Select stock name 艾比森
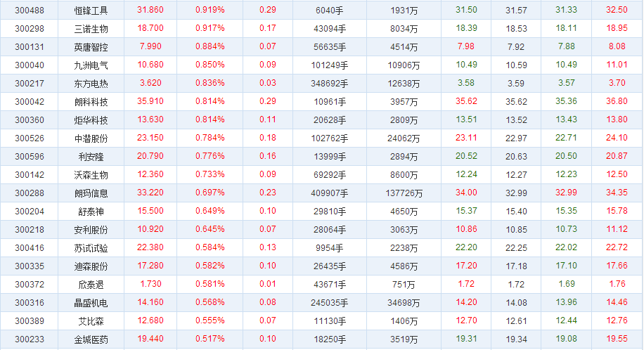 (91, 321)
